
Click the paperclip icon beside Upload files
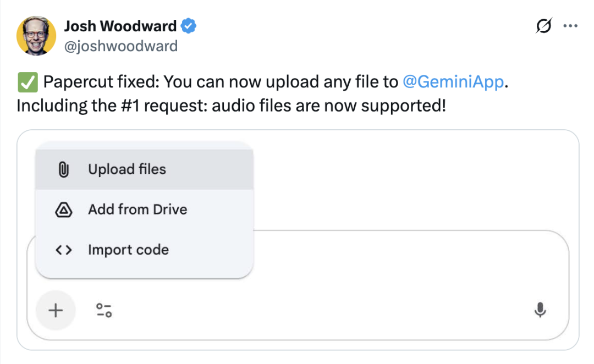[x=64, y=169]
